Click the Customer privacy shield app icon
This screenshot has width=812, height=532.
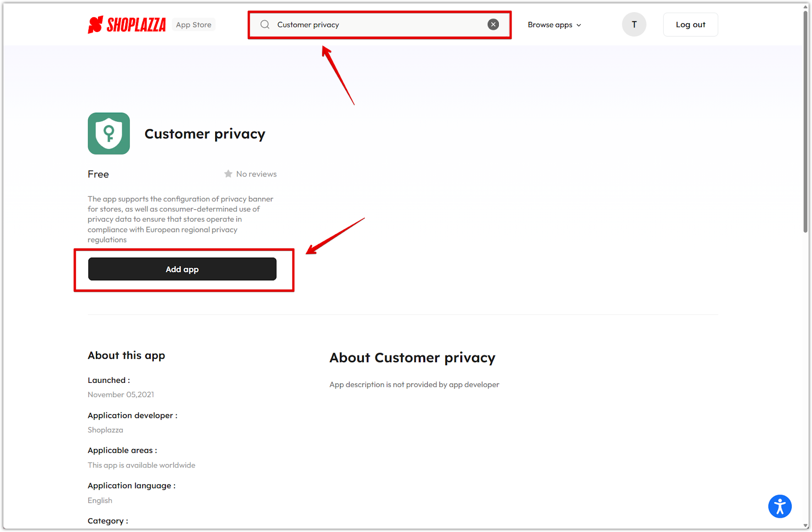tap(109, 133)
